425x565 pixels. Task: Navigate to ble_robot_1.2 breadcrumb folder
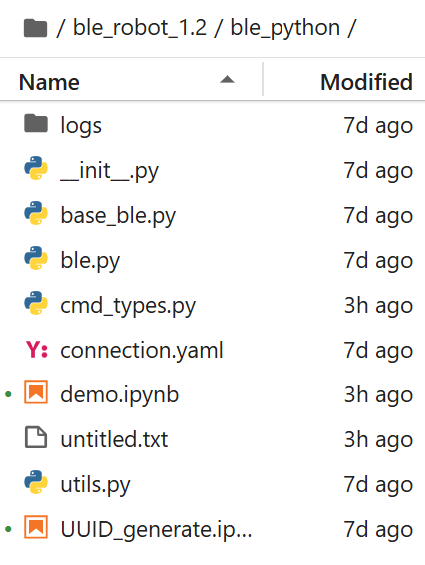tap(140, 28)
